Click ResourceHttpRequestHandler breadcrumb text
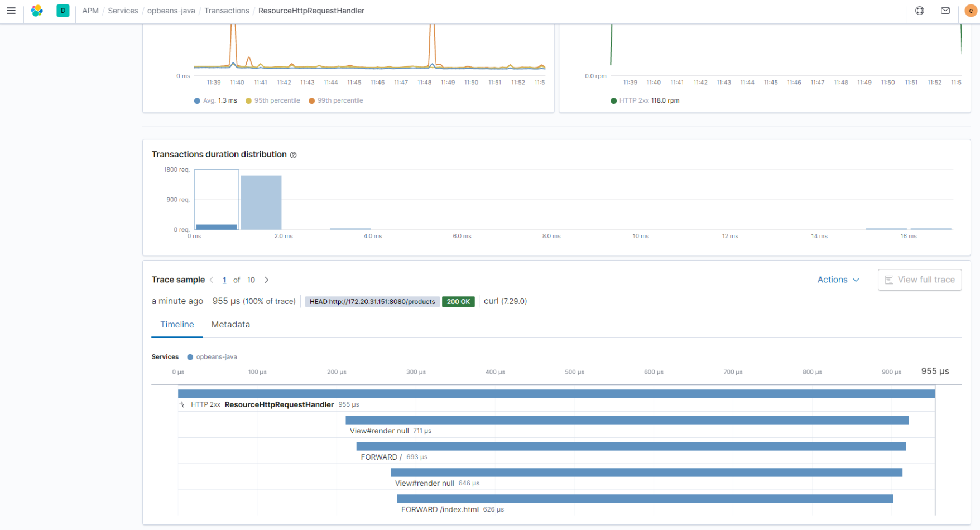This screenshot has height=530, width=980. 311,11
